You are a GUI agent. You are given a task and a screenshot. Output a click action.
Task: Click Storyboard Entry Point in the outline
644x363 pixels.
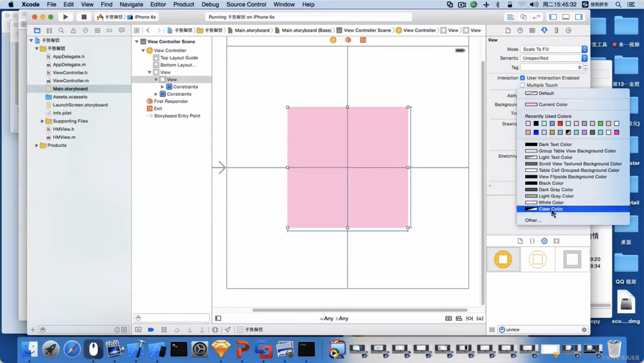(x=177, y=116)
